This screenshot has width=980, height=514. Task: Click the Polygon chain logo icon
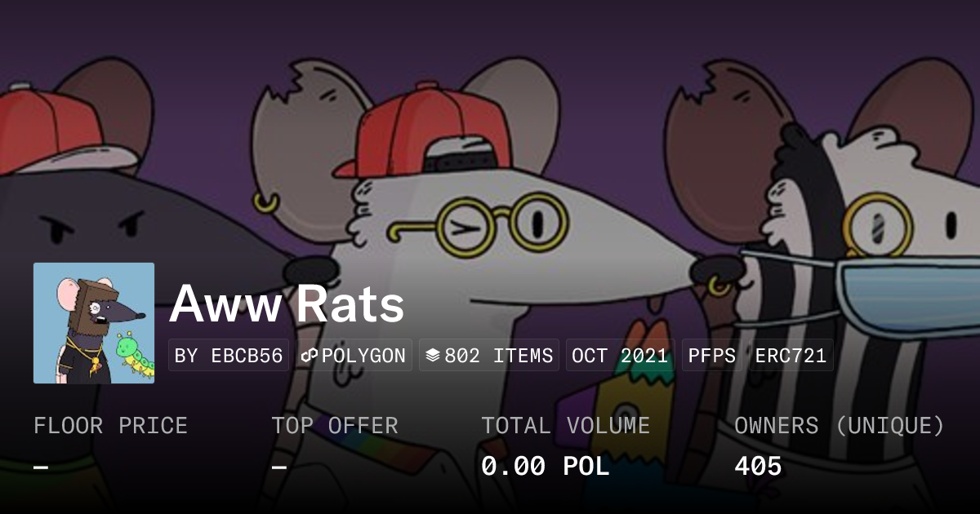310,356
